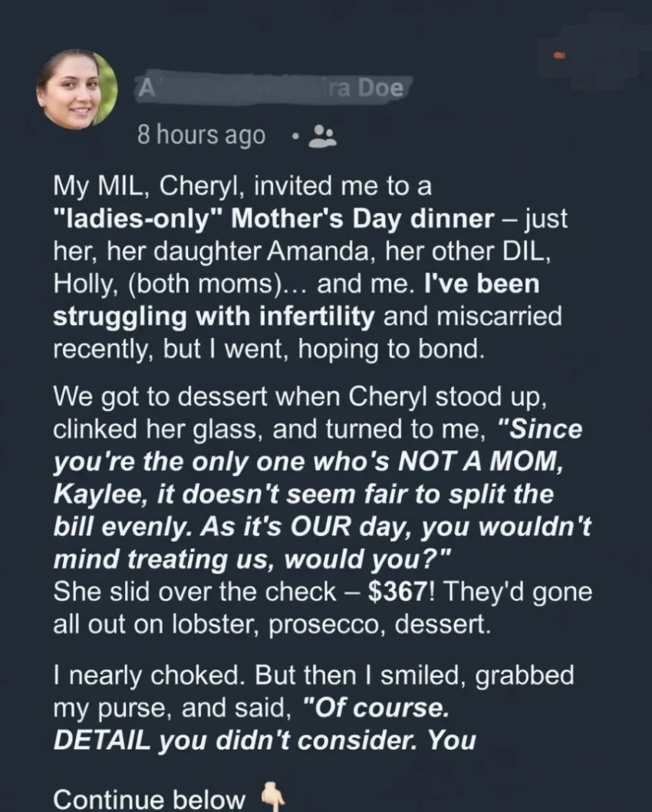Screen dimensions: 652x812
Task: Click the "8 hours ago" timestamp
Action: (x=201, y=136)
